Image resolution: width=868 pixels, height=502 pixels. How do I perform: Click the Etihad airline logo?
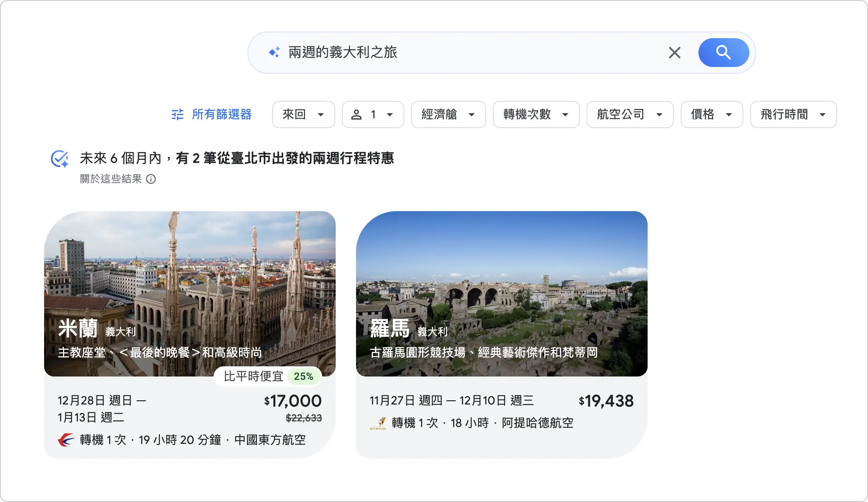click(x=378, y=423)
